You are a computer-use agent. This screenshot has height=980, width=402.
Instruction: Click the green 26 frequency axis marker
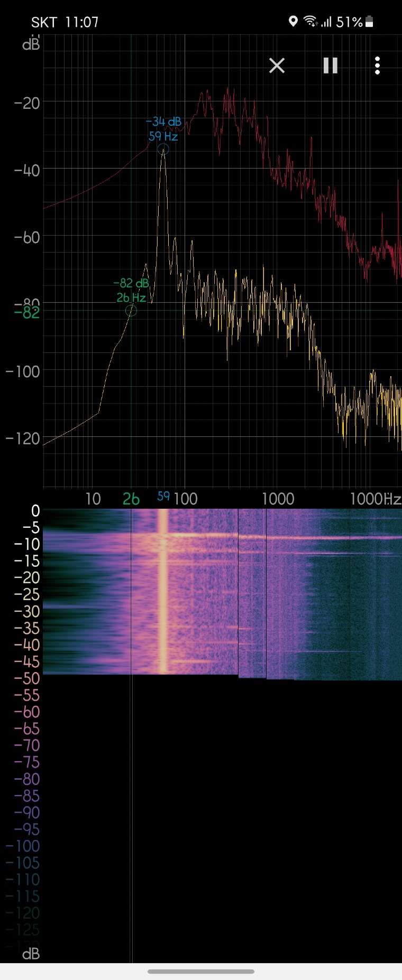click(131, 499)
